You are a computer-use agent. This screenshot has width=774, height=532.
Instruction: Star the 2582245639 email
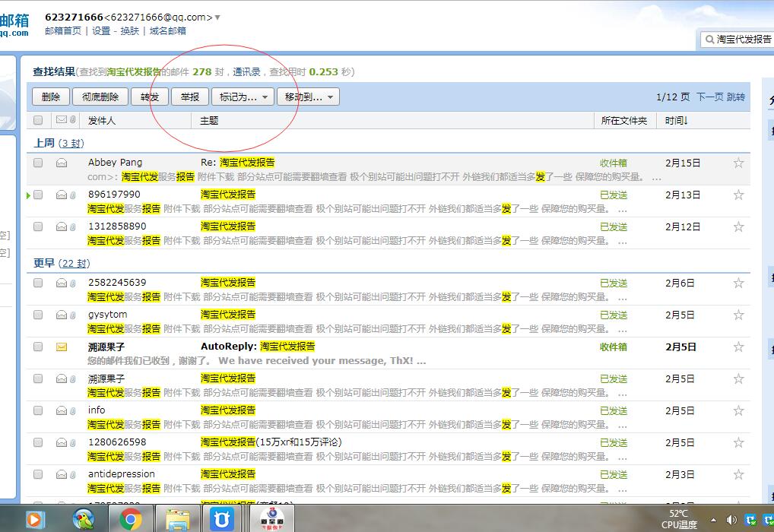(x=738, y=283)
